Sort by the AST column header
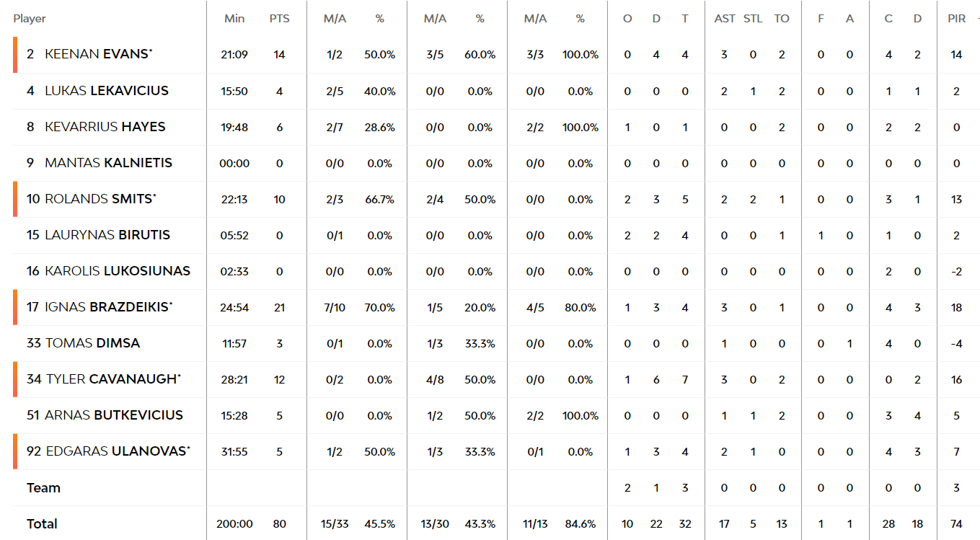This screenshot has height=540, width=980. (x=725, y=19)
